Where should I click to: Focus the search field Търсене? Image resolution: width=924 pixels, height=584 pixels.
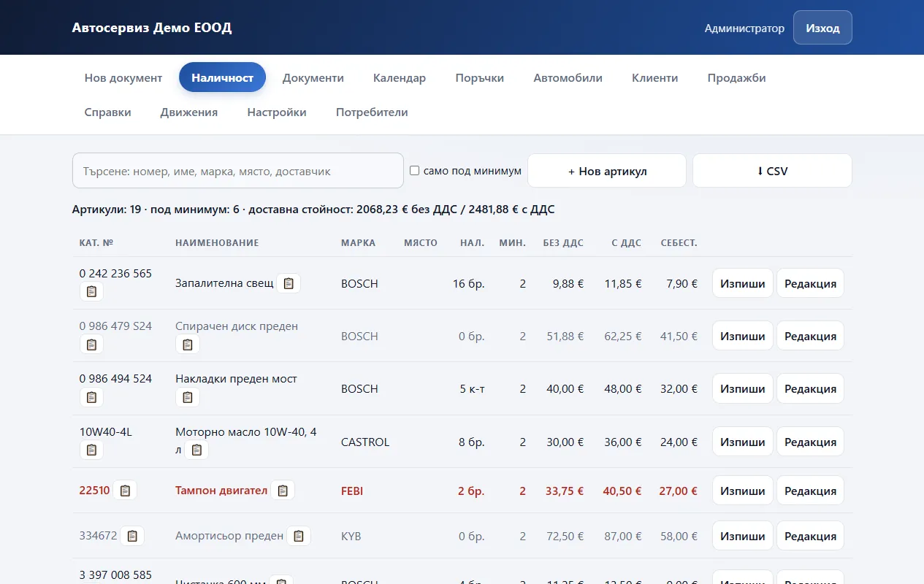coord(238,171)
